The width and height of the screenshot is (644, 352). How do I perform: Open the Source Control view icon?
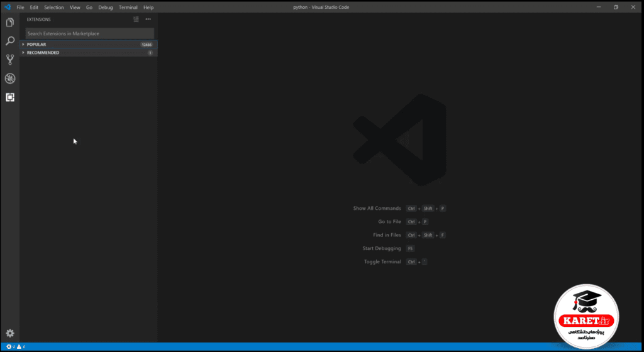[10, 60]
